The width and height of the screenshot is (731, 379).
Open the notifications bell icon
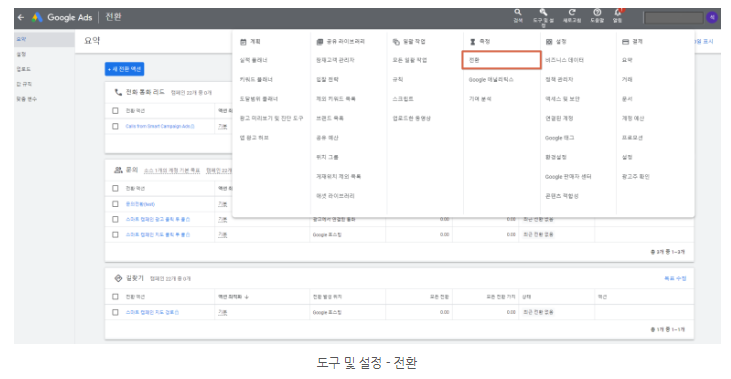[x=618, y=12]
